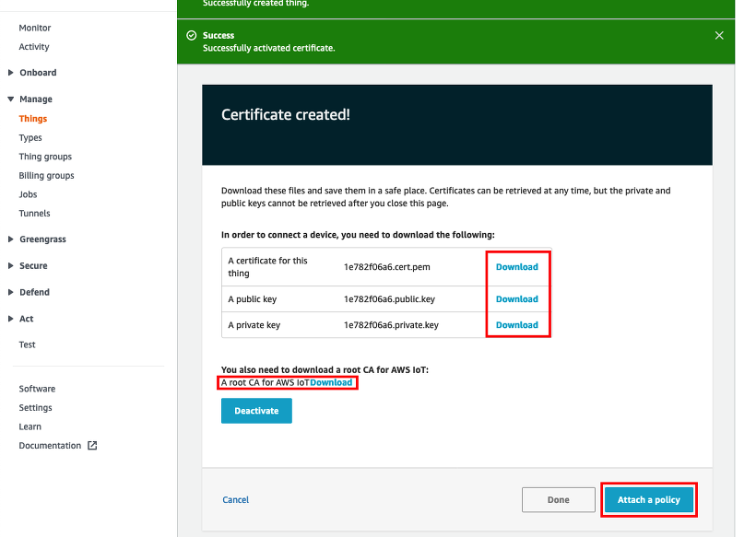The width and height of the screenshot is (756, 537).
Task: Expand the Onboard section arrow
Action: click(x=11, y=73)
